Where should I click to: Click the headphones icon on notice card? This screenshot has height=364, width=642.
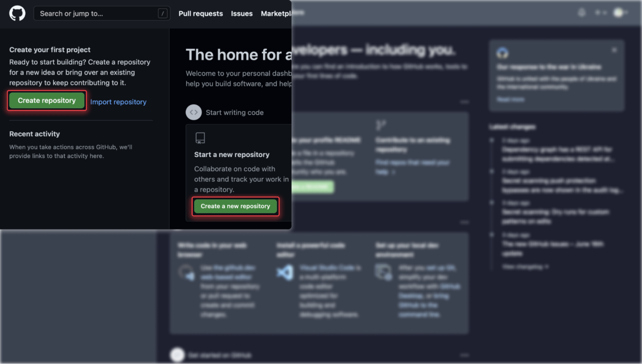coord(502,53)
